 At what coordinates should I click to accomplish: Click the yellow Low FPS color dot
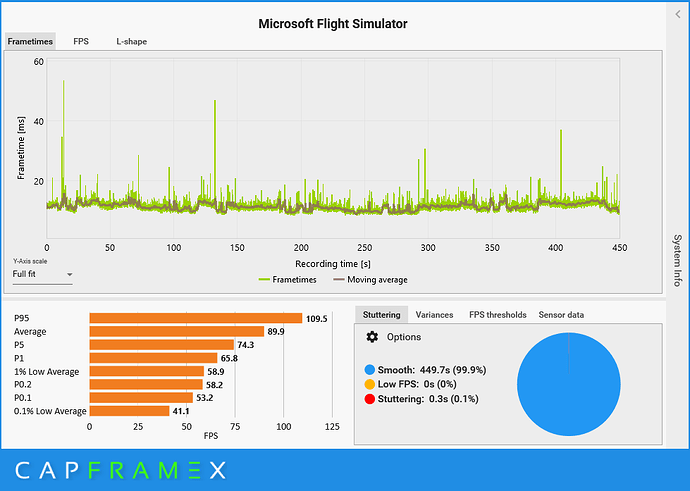click(370, 384)
